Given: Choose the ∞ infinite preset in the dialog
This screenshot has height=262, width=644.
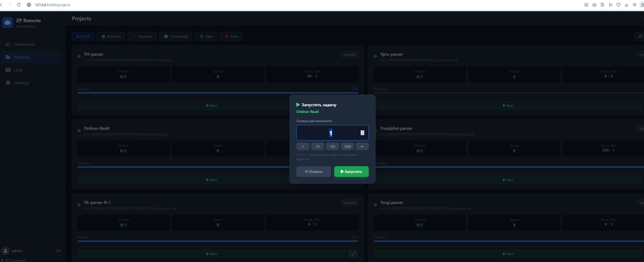Looking at the screenshot, I should tap(362, 146).
